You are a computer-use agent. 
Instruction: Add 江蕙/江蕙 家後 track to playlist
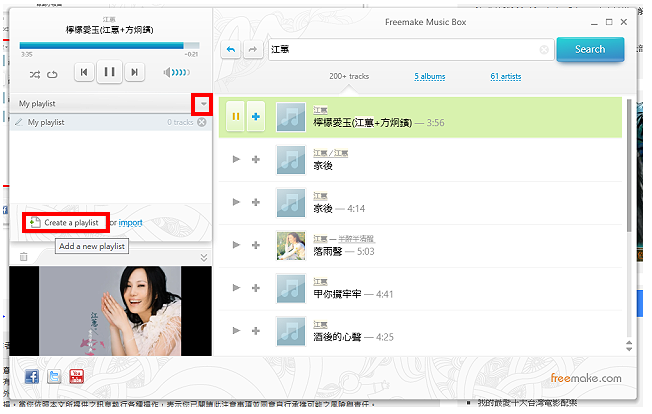[x=256, y=159]
